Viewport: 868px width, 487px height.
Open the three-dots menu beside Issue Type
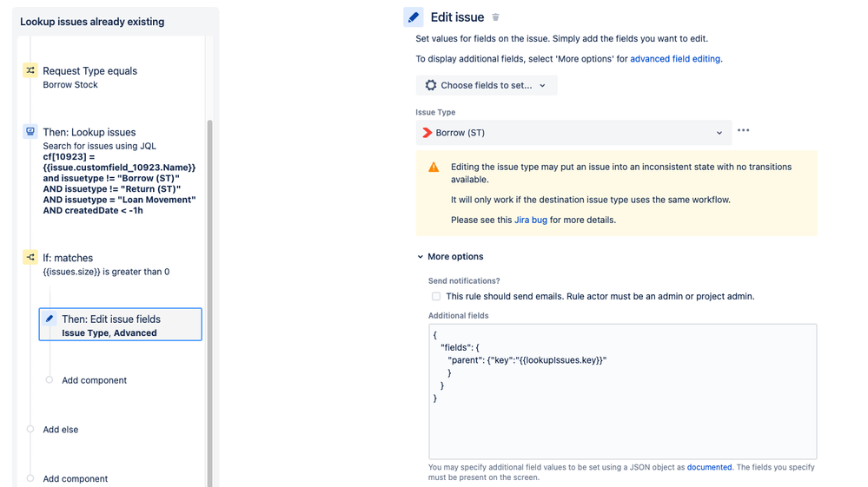point(744,130)
